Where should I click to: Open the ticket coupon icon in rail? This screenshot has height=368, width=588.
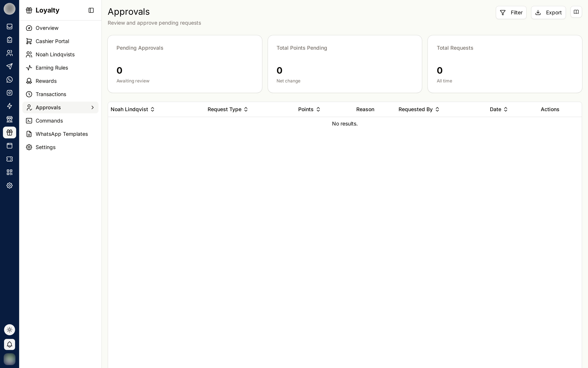(10, 159)
